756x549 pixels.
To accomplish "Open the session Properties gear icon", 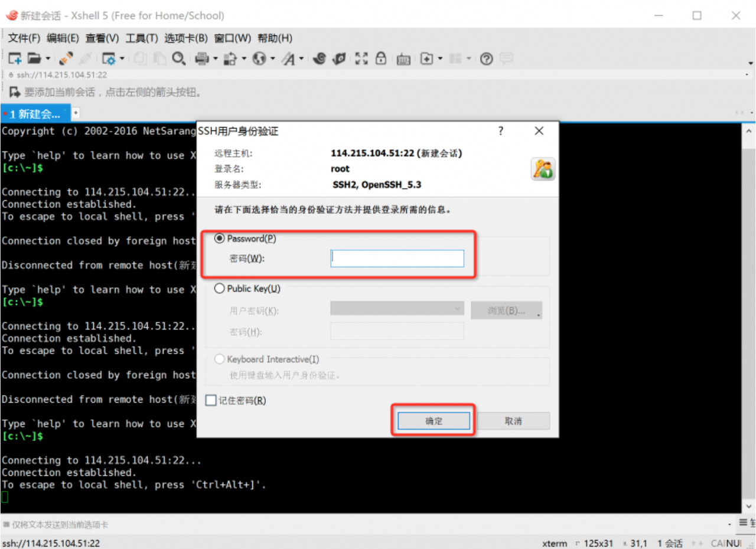I will [109, 58].
